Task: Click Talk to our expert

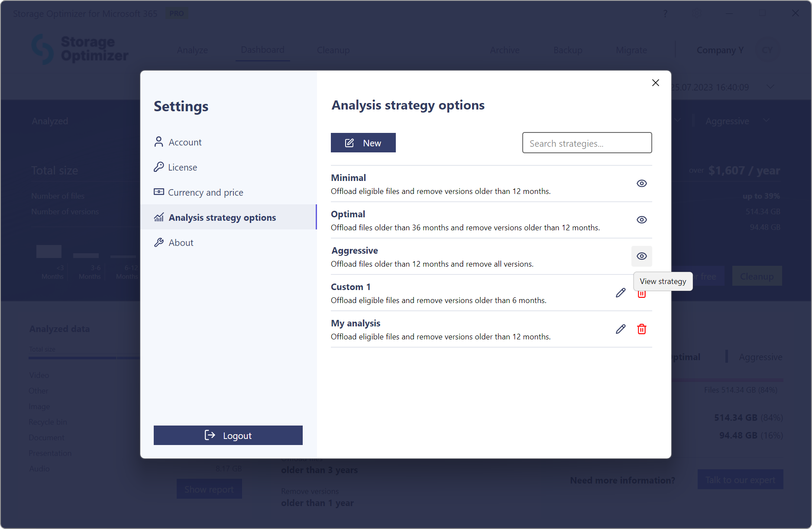Action: pyautogui.click(x=740, y=480)
